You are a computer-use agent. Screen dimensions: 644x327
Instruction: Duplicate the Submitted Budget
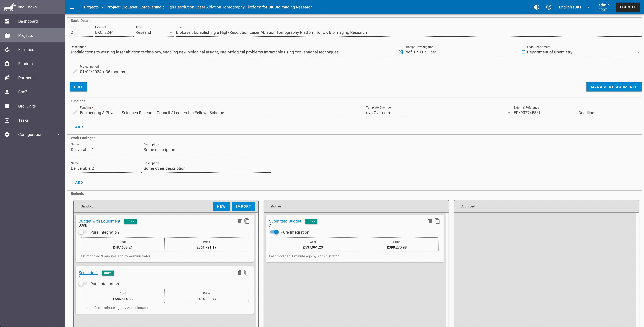[437, 221]
